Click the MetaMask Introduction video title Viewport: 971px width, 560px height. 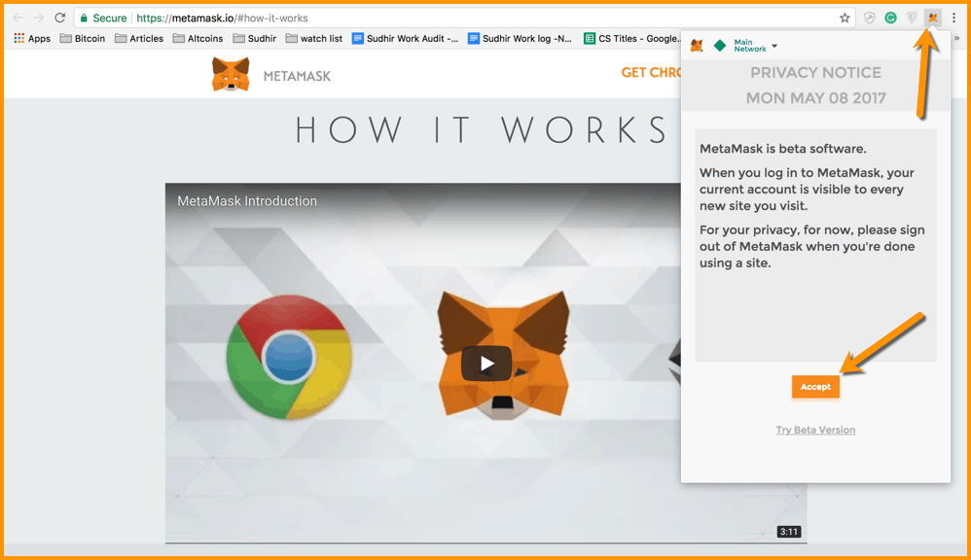(x=247, y=201)
